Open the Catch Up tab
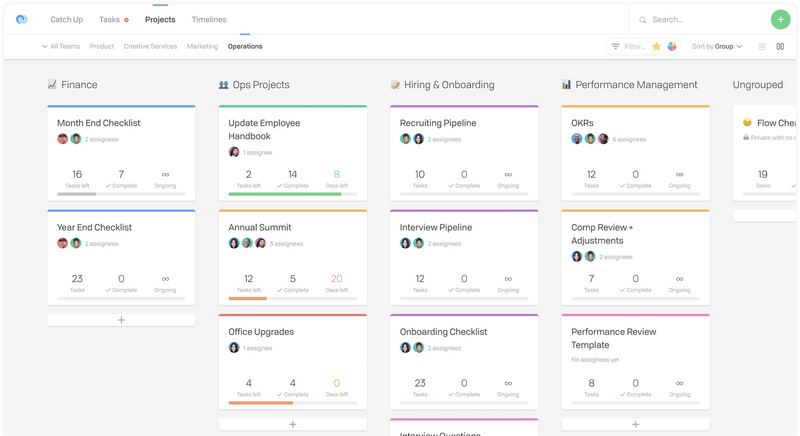This screenshot has height=436, width=800. coord(66,19)
